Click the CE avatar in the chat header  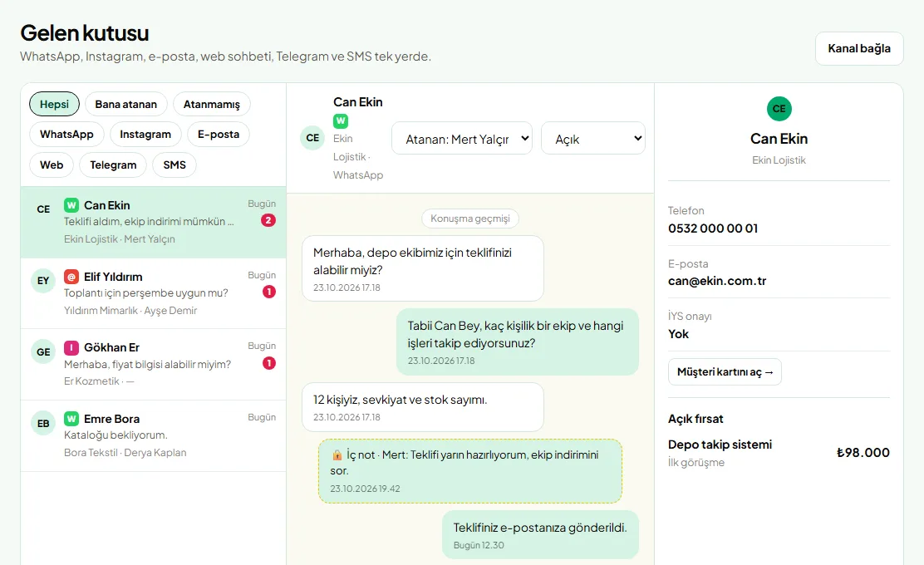(312, 138)
